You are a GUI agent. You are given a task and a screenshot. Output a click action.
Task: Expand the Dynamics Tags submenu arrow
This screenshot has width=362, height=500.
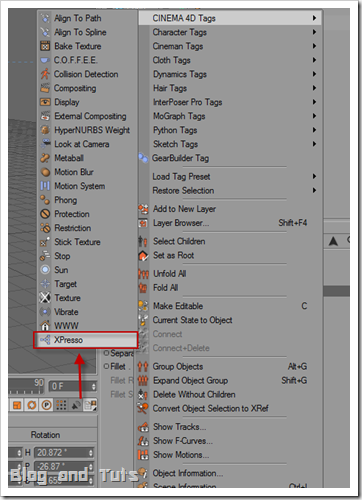point(314,74)
